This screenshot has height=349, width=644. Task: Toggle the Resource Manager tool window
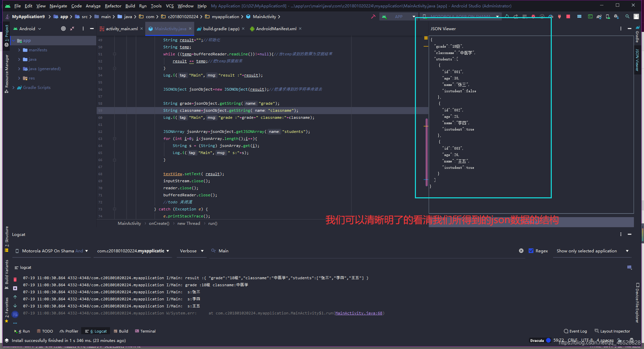[6, 73]
